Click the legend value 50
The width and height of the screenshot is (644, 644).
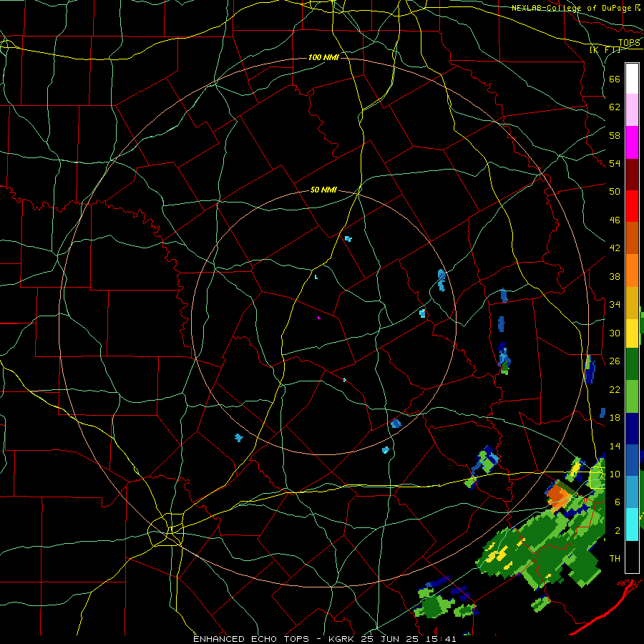[615, 191]
